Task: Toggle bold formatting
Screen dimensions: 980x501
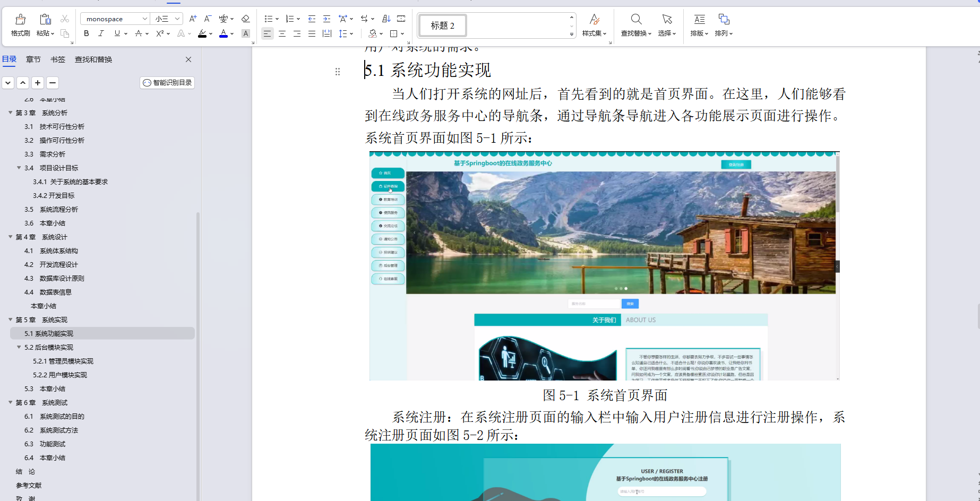Action: click(86, 33)
